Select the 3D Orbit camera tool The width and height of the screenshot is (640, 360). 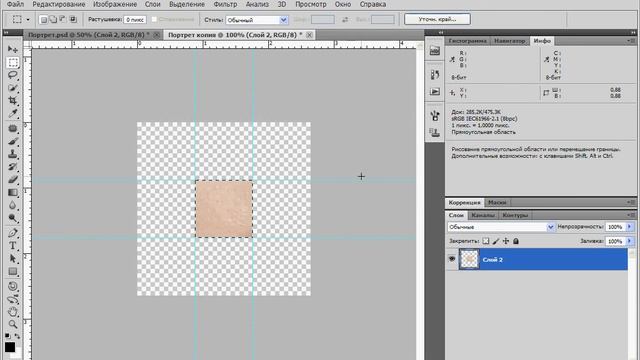click(x=13, y=299)
